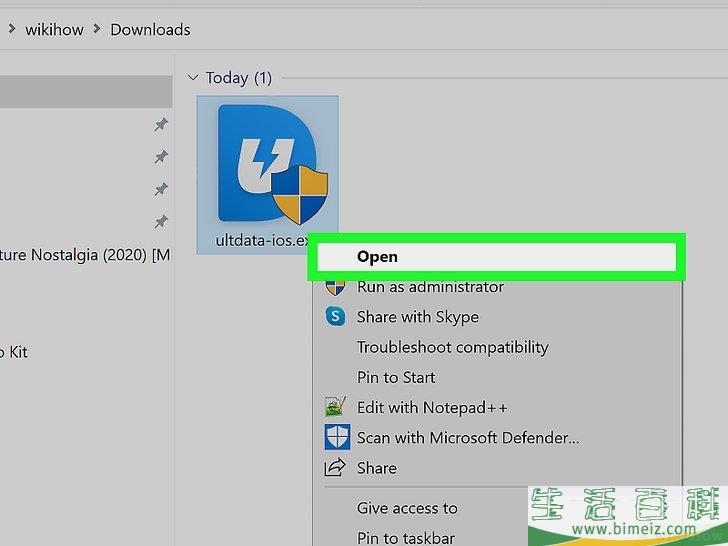Open the Nostalgia (2020) sidebar folder
Viewport: 728px width, 546px height.
(x=85, y=255)
